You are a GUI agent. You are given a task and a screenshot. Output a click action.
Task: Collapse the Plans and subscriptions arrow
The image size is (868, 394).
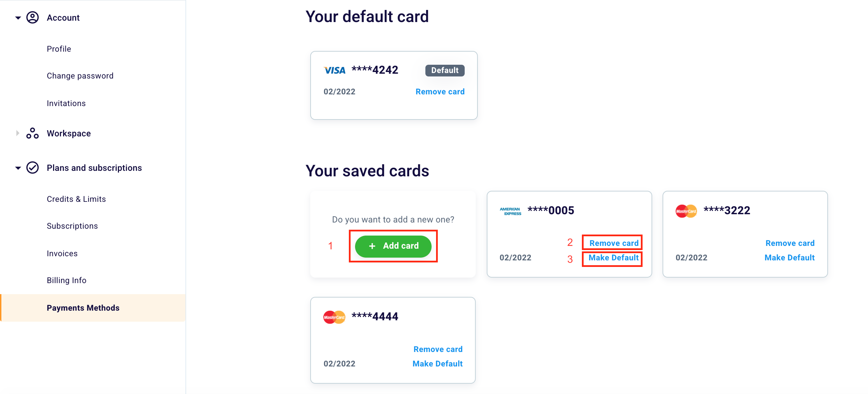18,168
